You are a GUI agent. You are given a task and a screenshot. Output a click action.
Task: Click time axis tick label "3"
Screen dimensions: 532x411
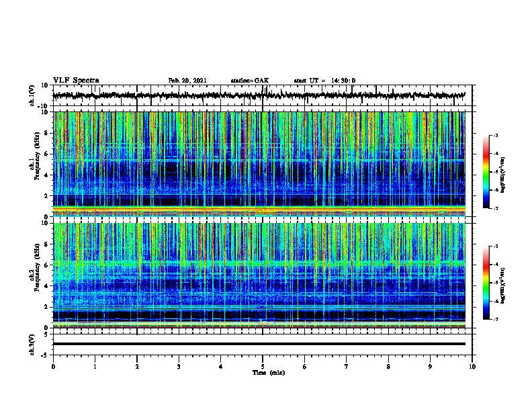click(179, 367)
